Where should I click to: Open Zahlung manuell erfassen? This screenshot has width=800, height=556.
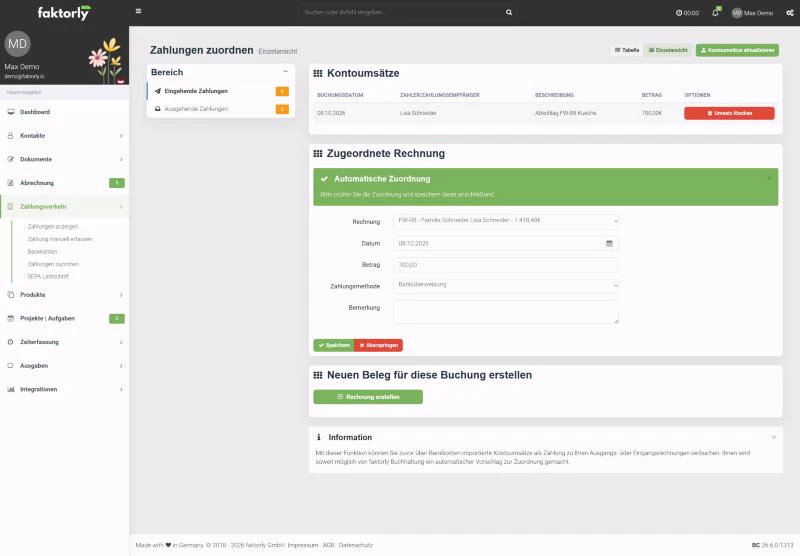point(60,239)
